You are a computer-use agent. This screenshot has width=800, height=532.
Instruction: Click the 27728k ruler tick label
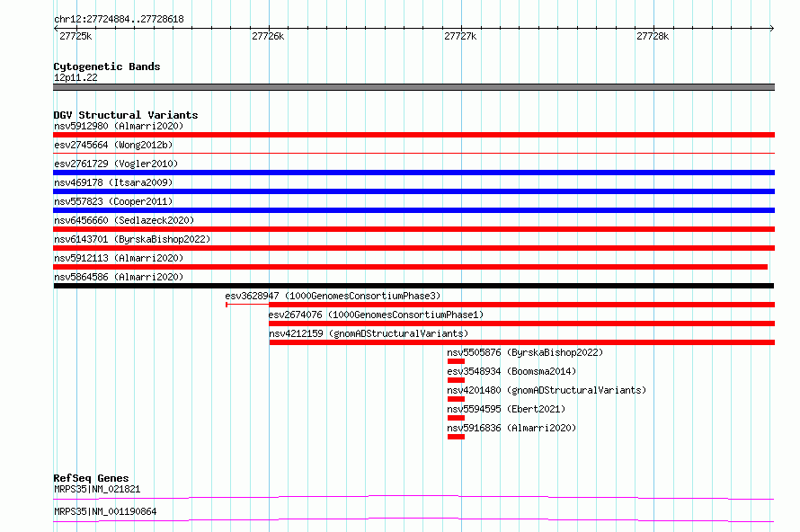pyautogui.click(x=653, y=36)
